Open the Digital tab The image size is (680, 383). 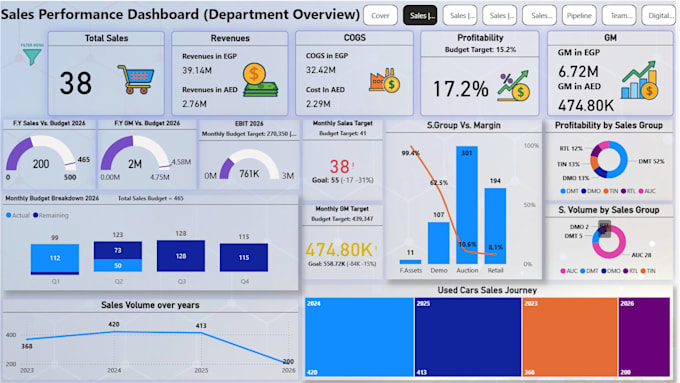point(659,16)
